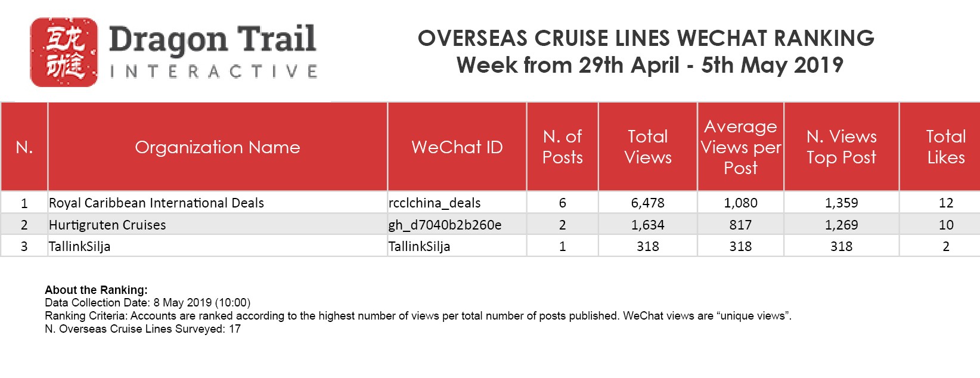Click the N. Overseas Cruise Lines Surveyed line
This screenshot has width=980, height=378.
click(142, 329)
